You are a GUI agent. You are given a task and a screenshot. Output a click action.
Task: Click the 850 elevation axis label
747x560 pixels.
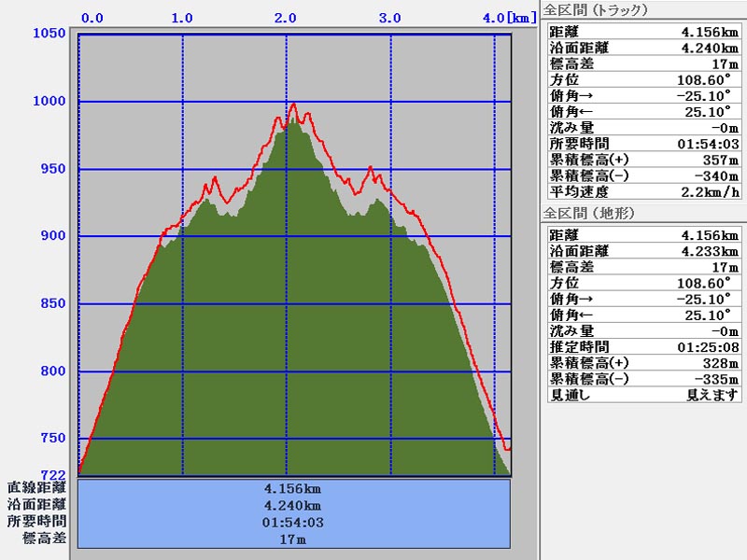pyautogui.click(x=53, y=304)
